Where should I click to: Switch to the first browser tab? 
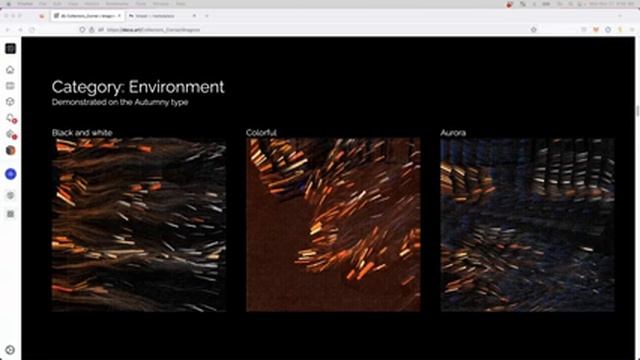[x=87, y=16]
